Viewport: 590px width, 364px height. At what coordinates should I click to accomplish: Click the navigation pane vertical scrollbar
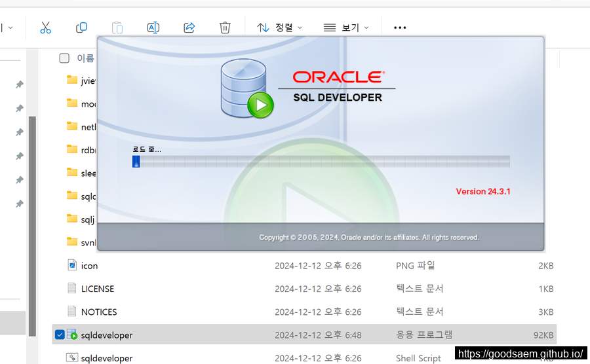pos(32,226)
